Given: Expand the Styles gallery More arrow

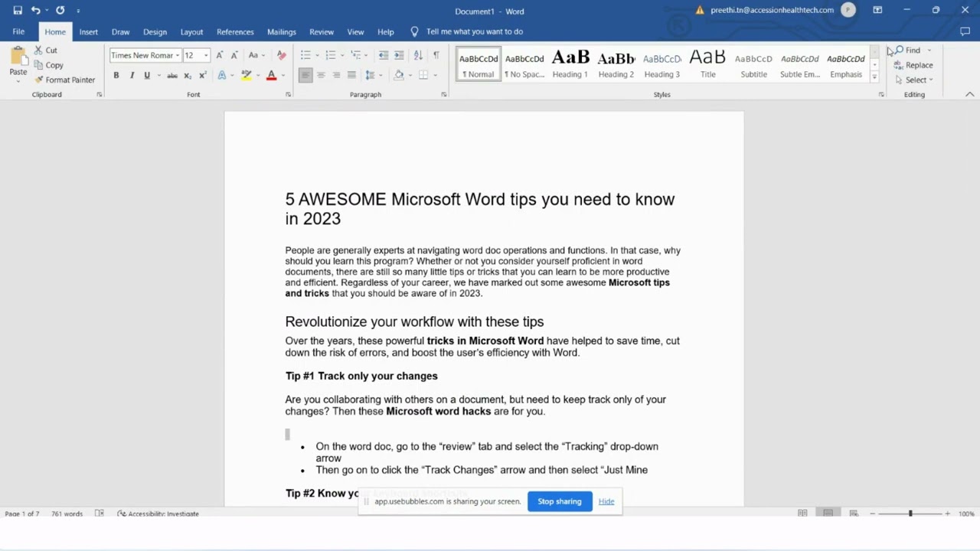Looking at the screenshot, I should click(x=874, y=77).
